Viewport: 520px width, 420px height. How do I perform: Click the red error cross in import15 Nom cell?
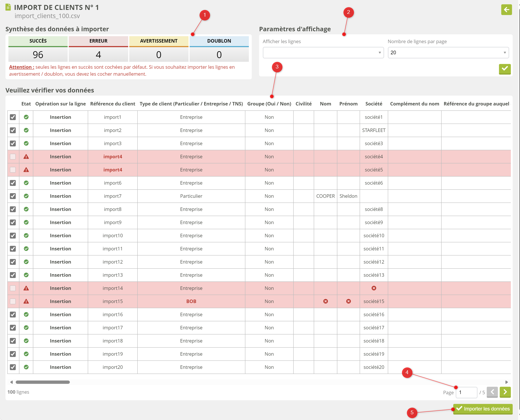coord(325,301)
